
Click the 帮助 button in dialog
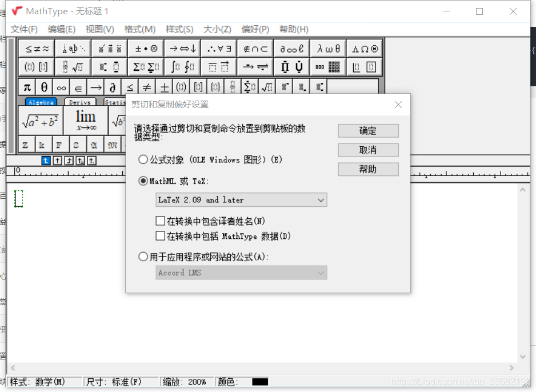point(368,169)
